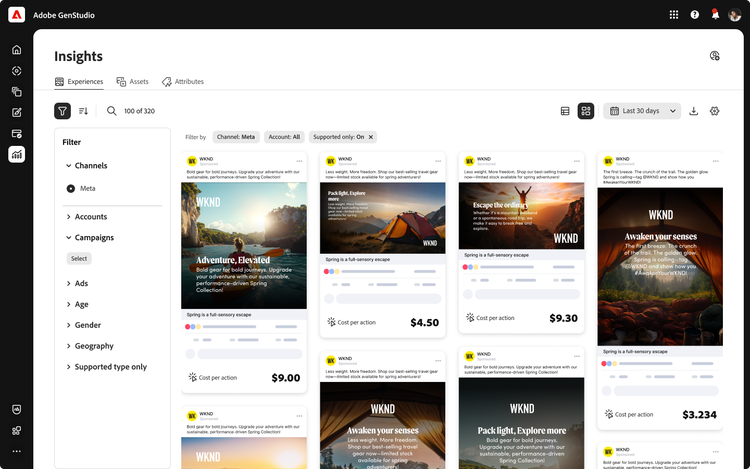750x469 pixels.
Task: Remove the Supported only: On filter chip
Action: 371,137
